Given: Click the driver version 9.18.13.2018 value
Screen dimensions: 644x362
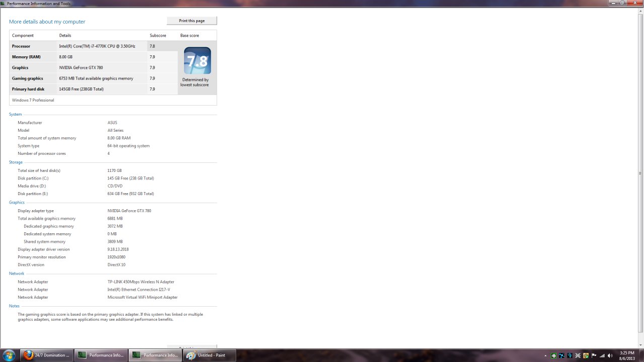Looking at the screenshot, I should click(x=118, y=249).
